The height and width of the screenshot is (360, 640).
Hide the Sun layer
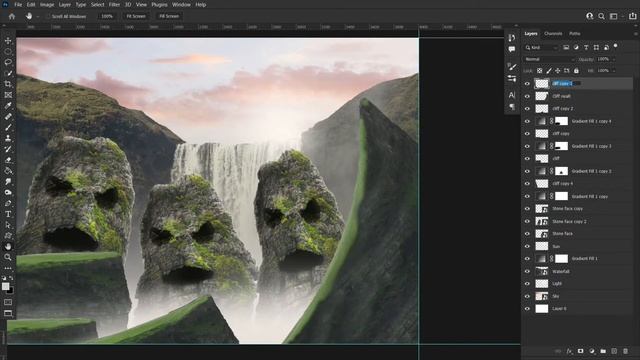click(527, 246)
